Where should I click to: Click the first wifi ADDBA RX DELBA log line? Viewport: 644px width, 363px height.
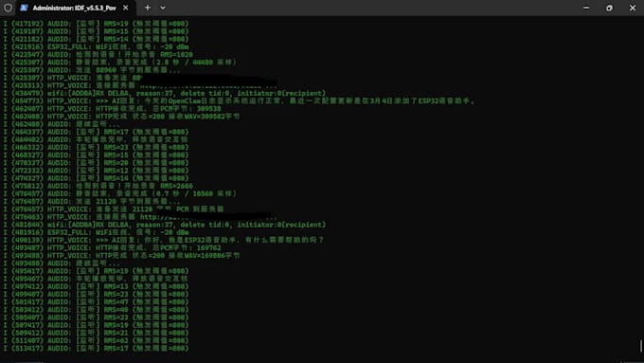(x=164, y=93)
